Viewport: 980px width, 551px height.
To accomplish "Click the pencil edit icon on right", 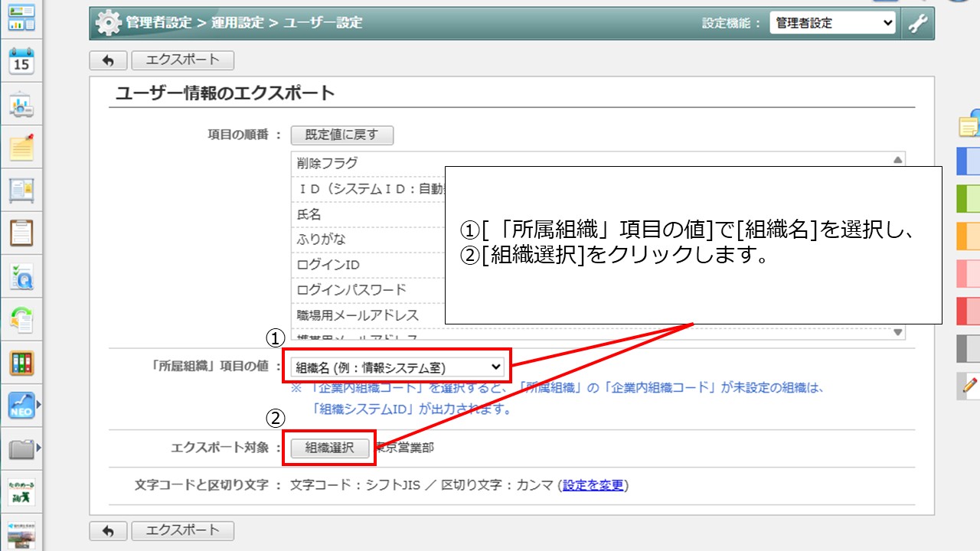I will [969, 386].
